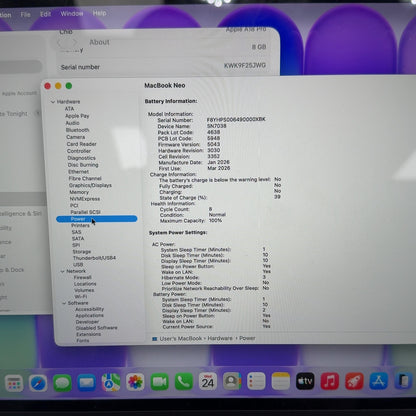
Task: Open the Window menu
Action: 72,14
